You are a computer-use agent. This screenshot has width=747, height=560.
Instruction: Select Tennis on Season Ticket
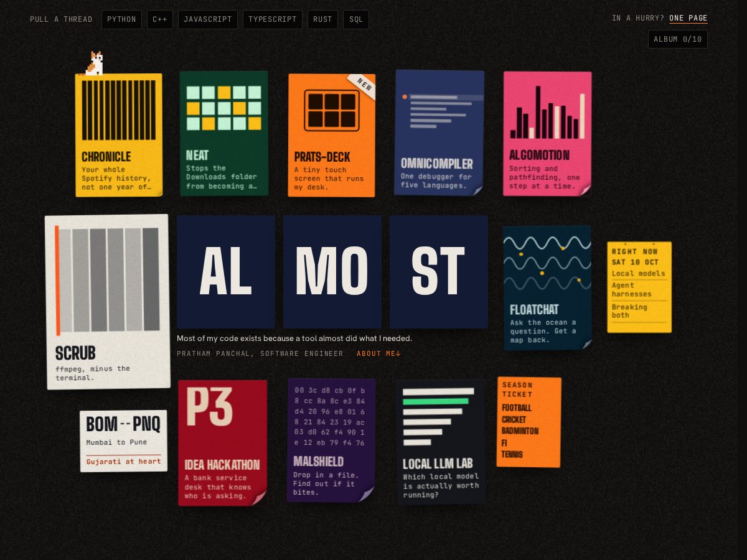512,454
